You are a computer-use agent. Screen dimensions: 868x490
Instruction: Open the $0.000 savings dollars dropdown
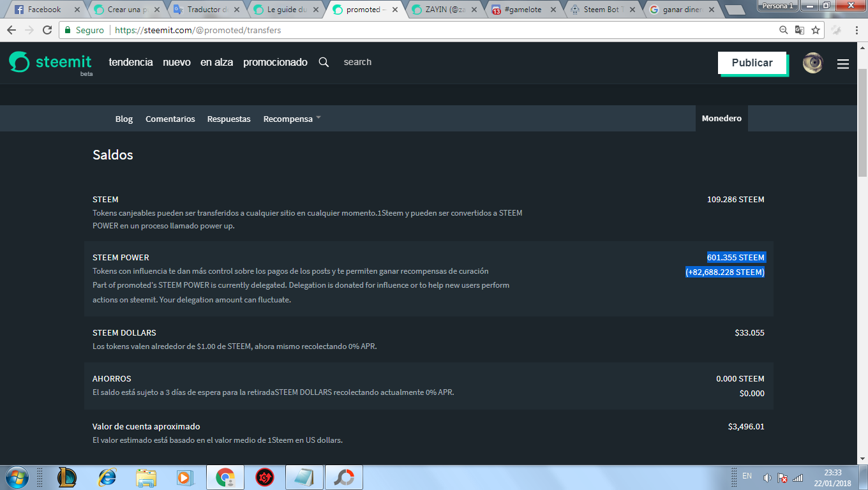752,393
